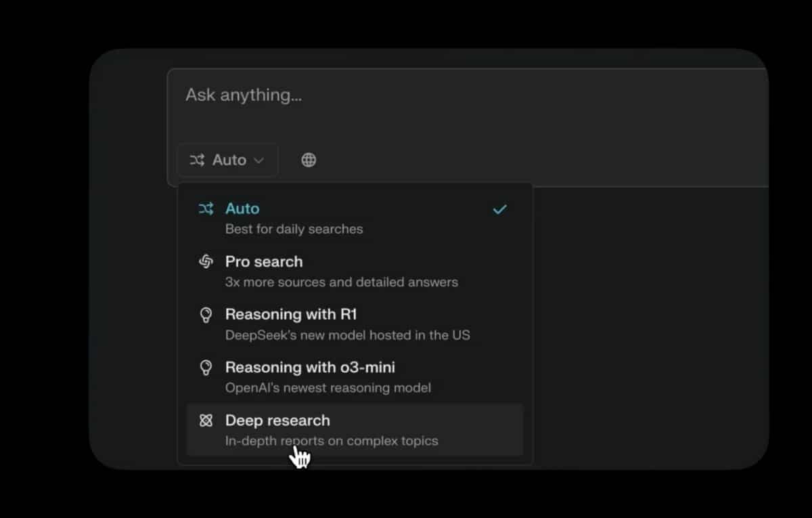Image resolution: width=812 pixels, height=518 pixels.
Task: Click the shuffle icon in Auto button
Action: [x=197, y=160]
